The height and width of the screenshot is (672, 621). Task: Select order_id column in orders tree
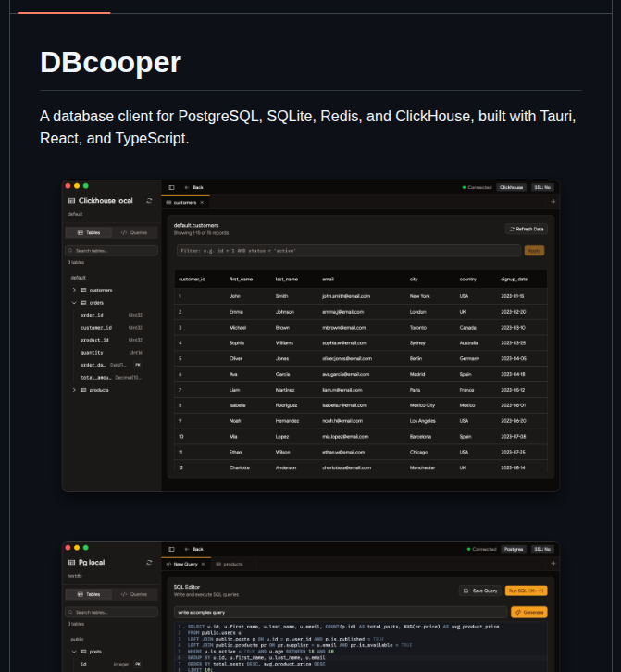[x=111, y=315]
